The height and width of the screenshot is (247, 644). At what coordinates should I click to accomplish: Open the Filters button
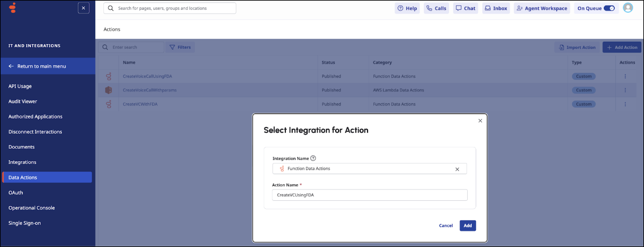[x=180, y=47]
